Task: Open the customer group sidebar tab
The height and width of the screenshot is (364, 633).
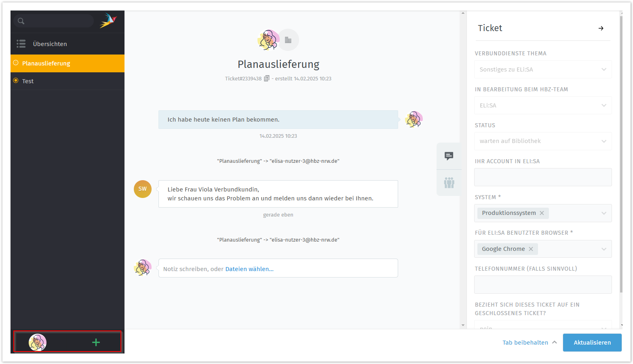Action: point(449,183)
